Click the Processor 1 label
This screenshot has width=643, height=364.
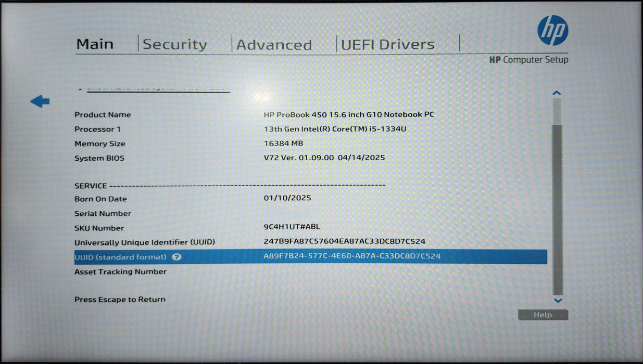tap(97, 129)
